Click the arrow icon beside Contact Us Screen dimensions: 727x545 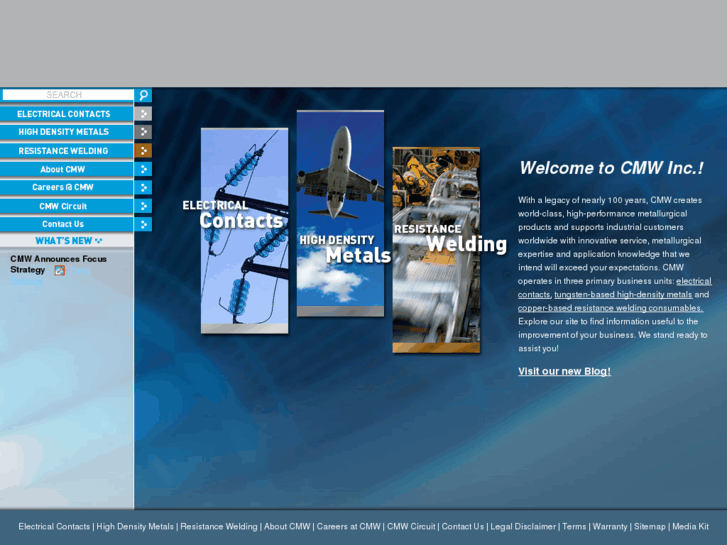tap(143, 224)
